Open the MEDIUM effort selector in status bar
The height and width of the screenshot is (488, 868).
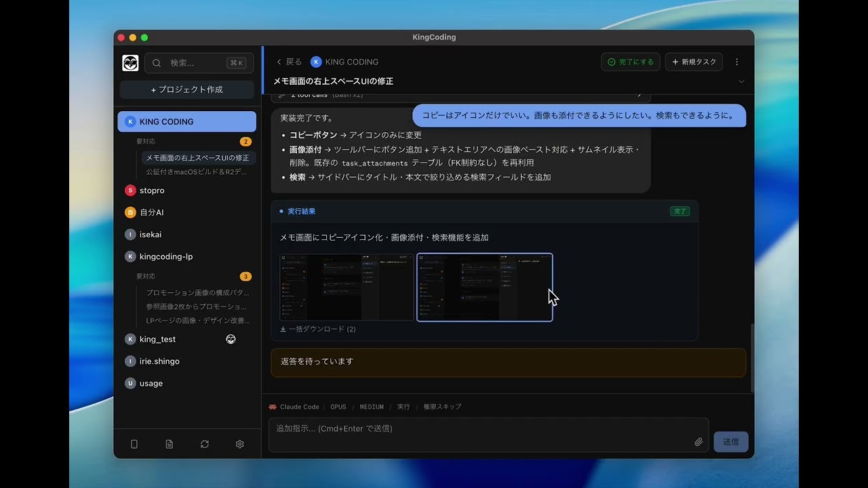point(371,407)
